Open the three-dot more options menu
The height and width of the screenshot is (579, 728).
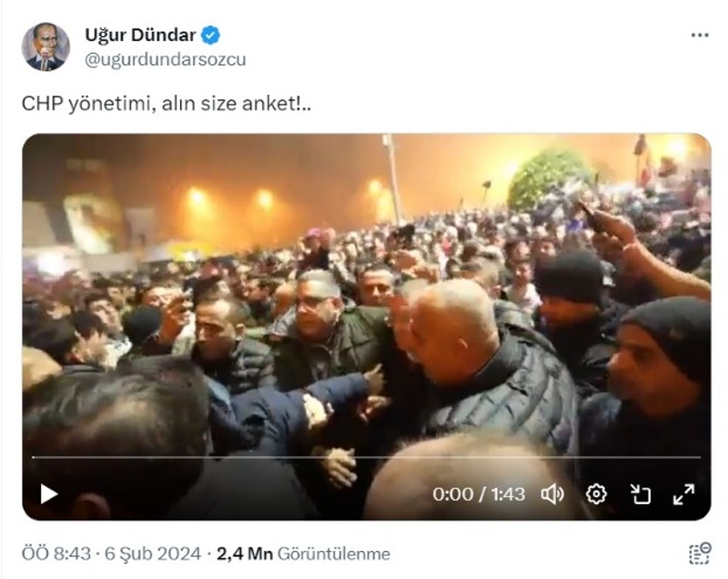[x=700, y=36]
